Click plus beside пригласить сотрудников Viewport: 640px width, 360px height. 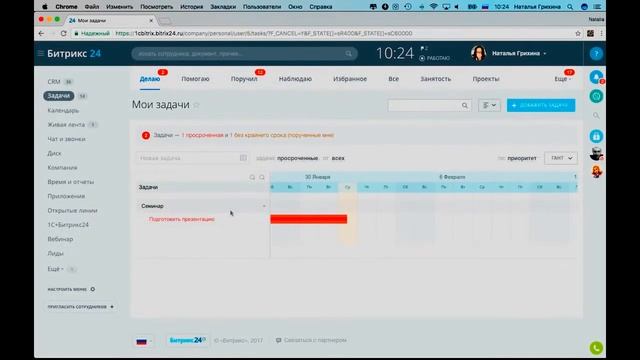click(x=112, y=307)
